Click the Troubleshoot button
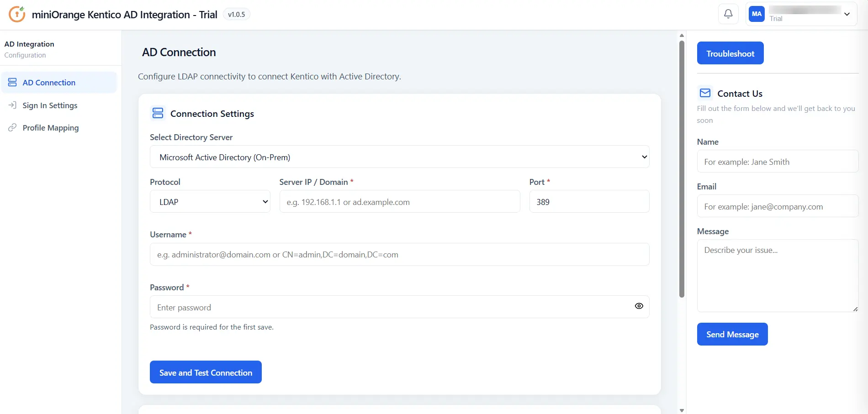The width and height of the screenshot is (868, 414). coord(730,53)
